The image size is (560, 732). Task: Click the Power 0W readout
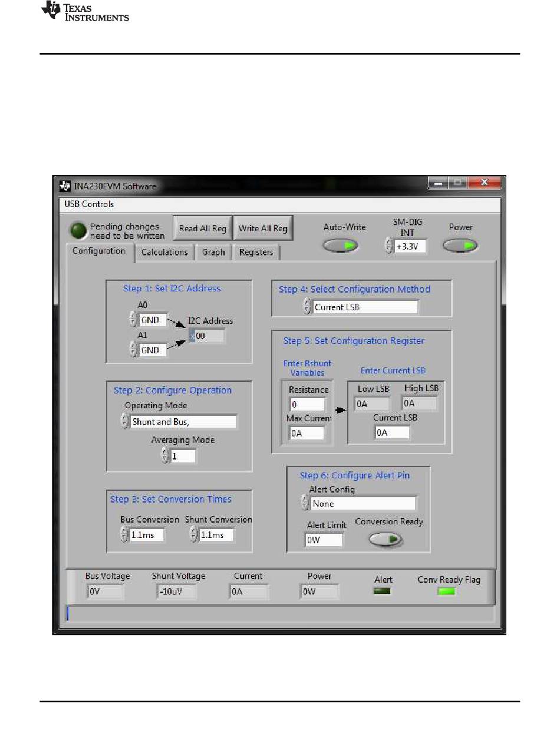[319, 592]
